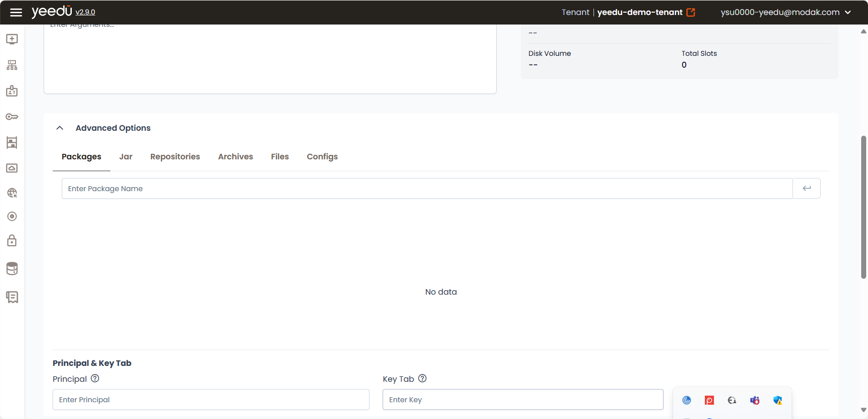The image size is (868, 419).
Task: Click the Microsoft Teams tray icon
Action: coord(755,400)
